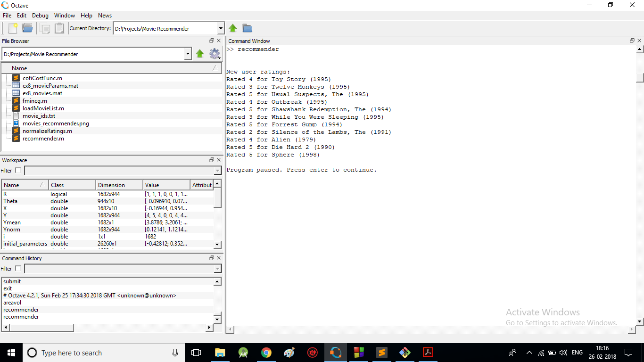Image resolution: width=644 pixels, height=362 pixels.
Task: Enable the Workspace filter checkbox
Action: (18, 171)
